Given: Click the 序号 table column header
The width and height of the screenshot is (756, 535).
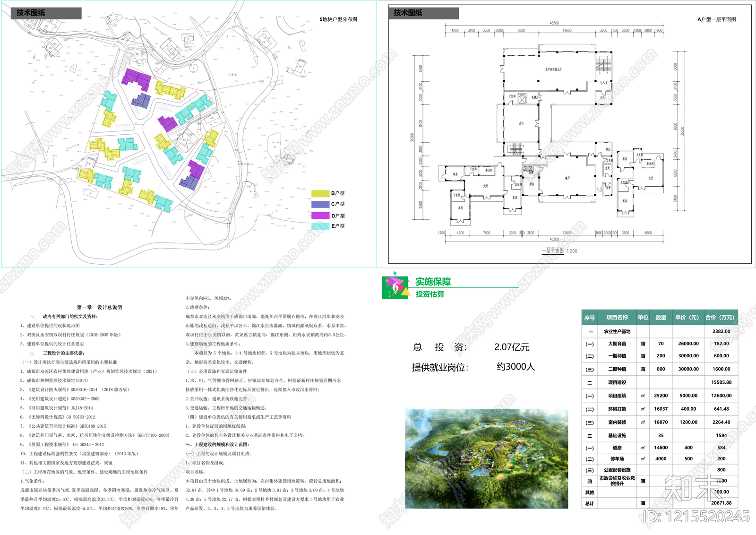Looking at the screenshot, I should 590,318.
